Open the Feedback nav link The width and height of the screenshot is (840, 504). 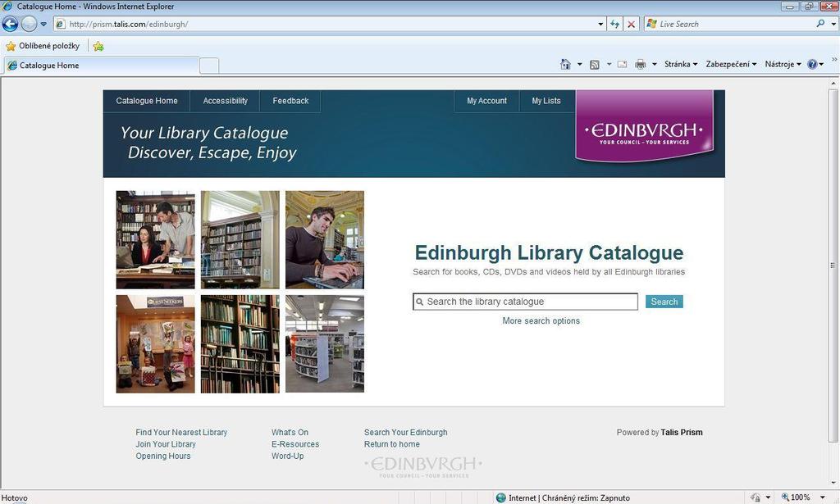click(290, 101)
